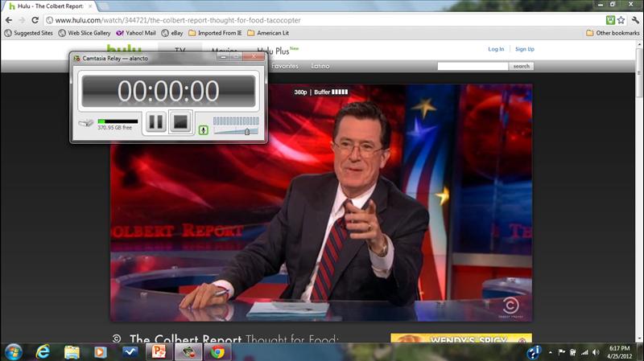Click the 360p video quality indicator

pyautogui.click(x=300, y=92)
